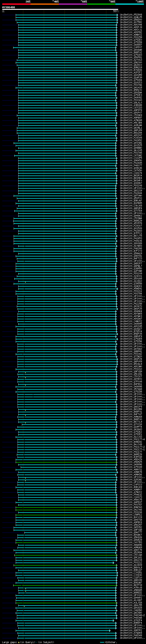Screen dimensions: 146x644
Task: Click the white query sequence bar
Action: (x=60, y=9)
